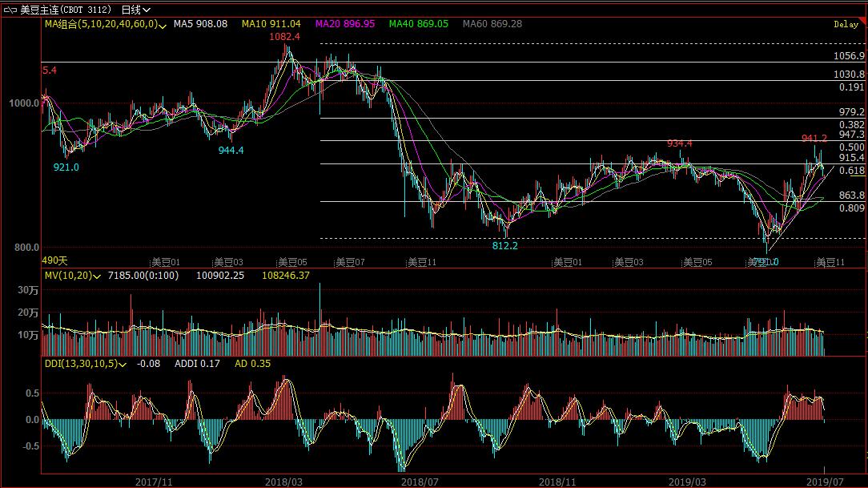Click the MA10 911.04 legend label
The image size is (868, 488).
[271, 25]
